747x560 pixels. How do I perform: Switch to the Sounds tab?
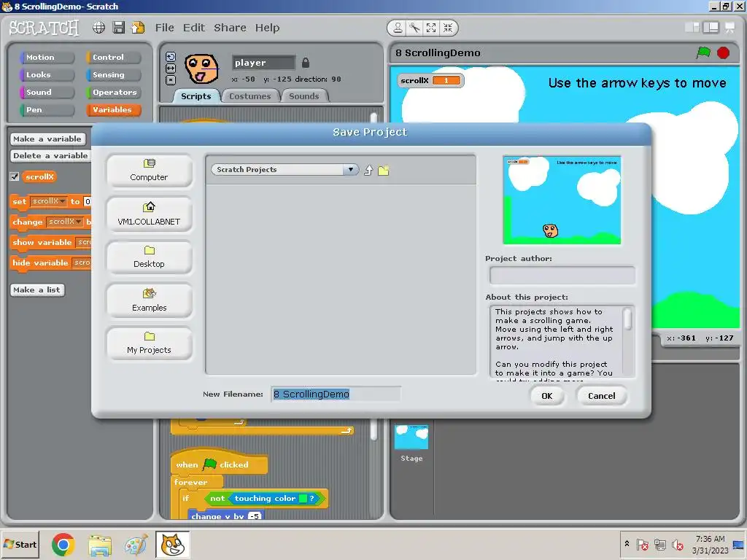pos(304,96)
